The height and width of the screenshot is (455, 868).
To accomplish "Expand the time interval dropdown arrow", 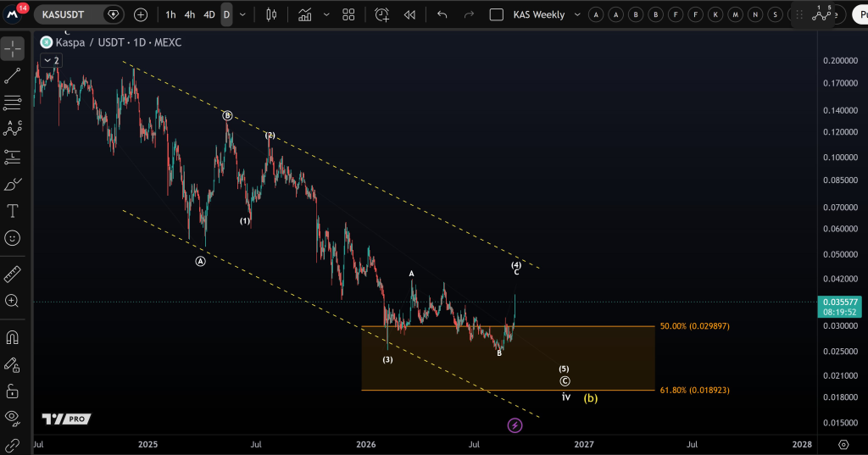I will [x=242, y=15].
